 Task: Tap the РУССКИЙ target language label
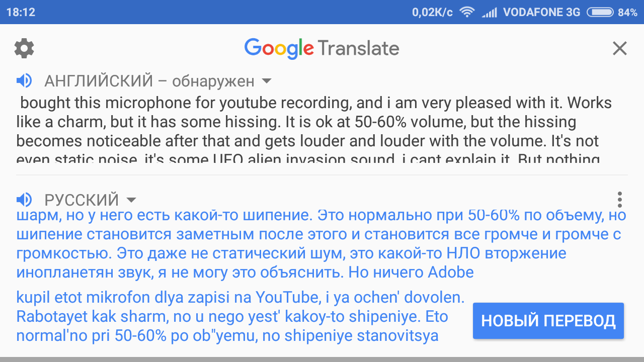click(82, 200)
